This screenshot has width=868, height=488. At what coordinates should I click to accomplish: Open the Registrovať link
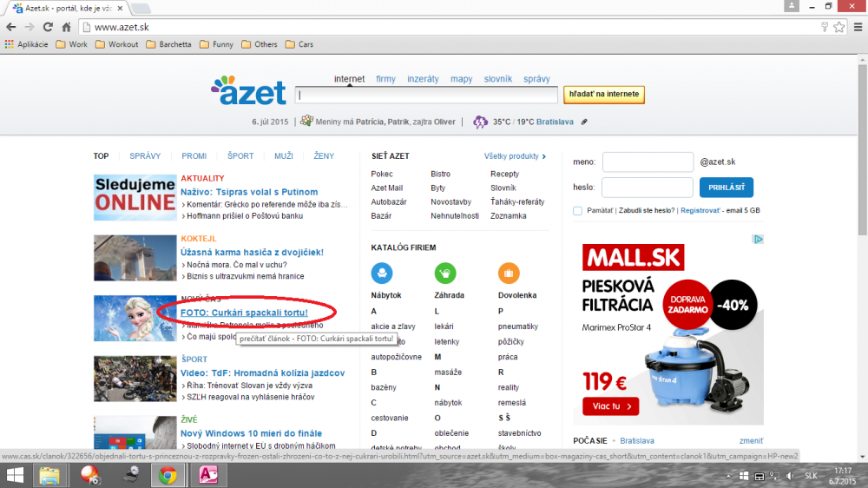point(700,210)
